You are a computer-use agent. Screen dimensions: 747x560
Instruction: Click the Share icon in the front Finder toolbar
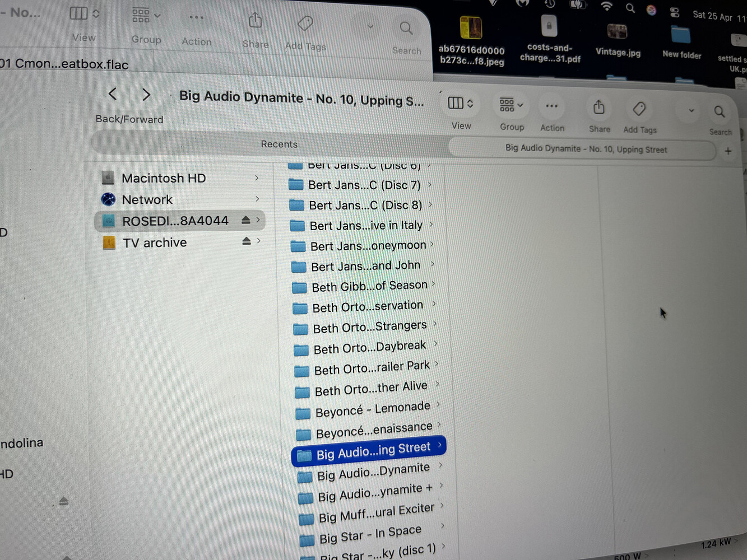tap(598, 108)
